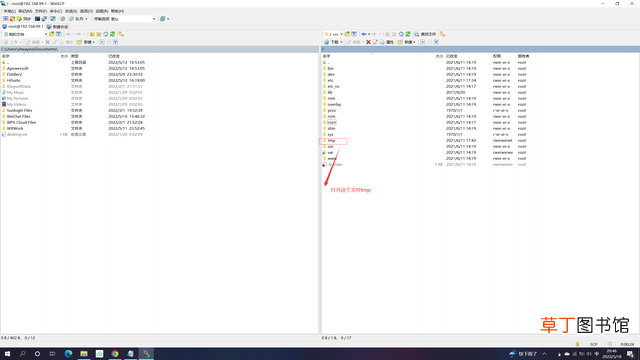Select Sunlogin Files folder in local panel
The image size is (640, 360).
(x=19, y=110)
